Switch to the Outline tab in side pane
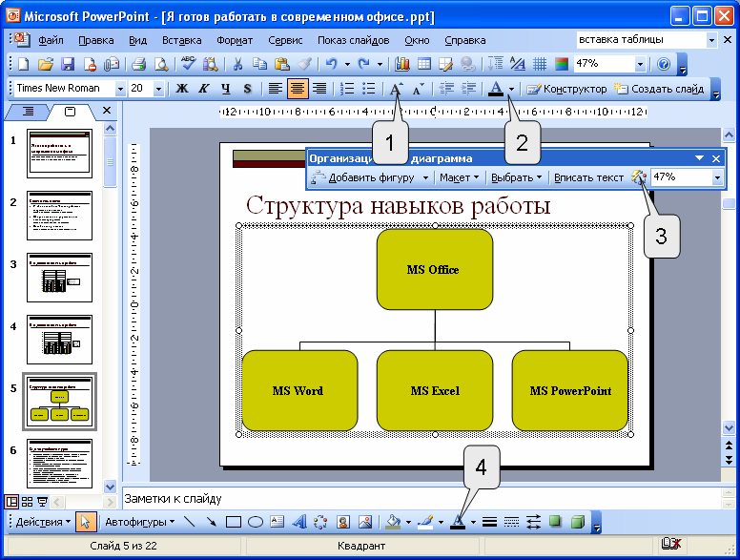This screenshot has height=560, width=740. [x=28, y=112]
